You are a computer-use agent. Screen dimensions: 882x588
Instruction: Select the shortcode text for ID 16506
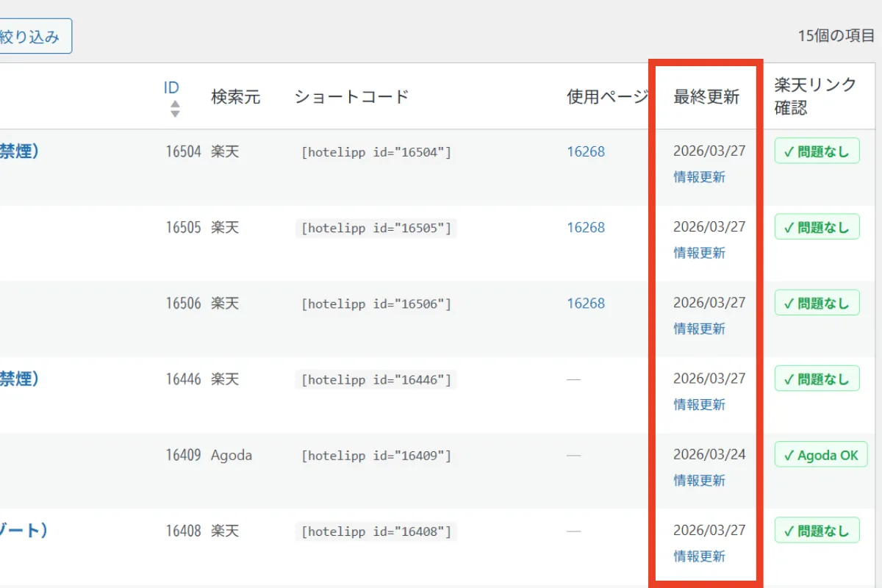[376, 303]
